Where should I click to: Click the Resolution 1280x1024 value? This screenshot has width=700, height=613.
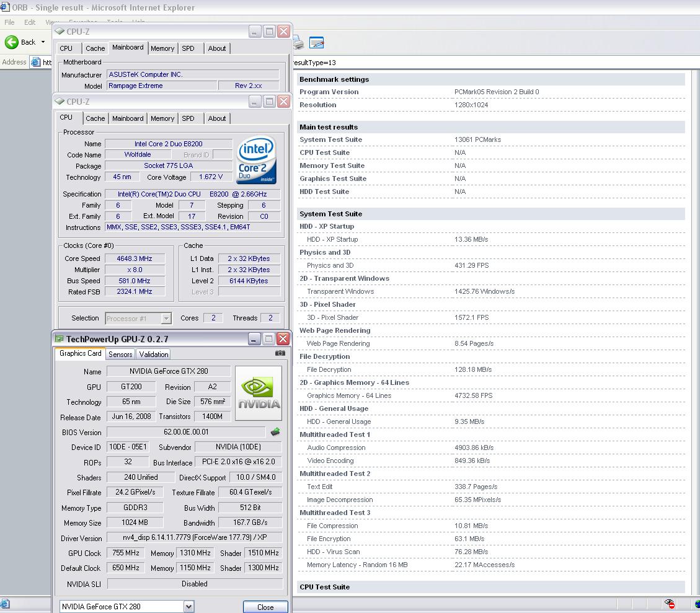pos(471,105)
